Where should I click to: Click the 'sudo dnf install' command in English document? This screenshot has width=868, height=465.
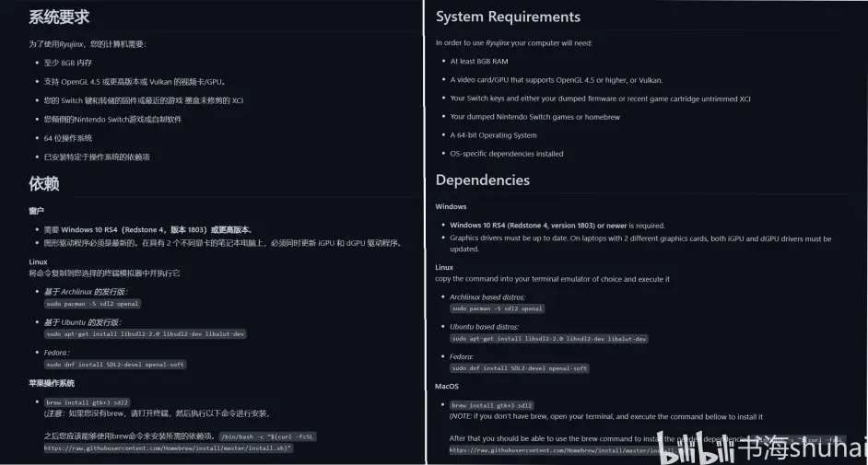(520, 368)
